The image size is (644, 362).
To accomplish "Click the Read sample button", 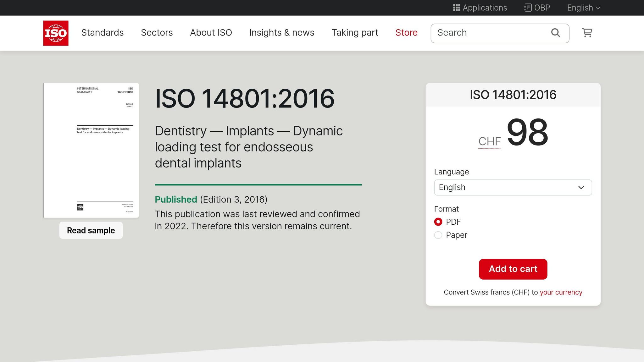I will tap(91, 230).
